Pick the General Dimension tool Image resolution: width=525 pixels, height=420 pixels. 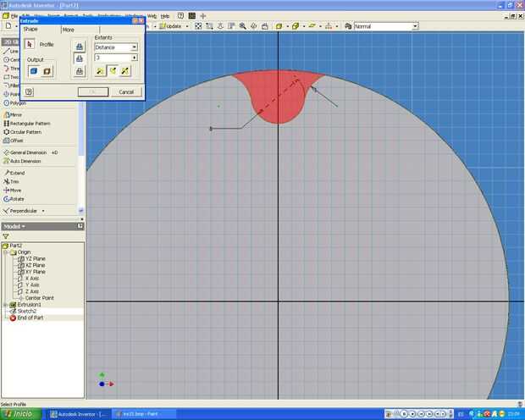pyautogui.click(x=27, y=152)
